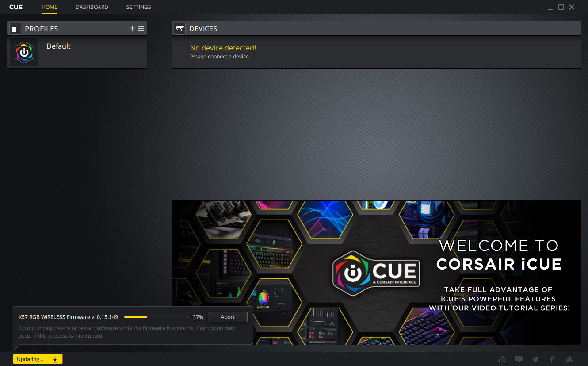Click 'Please connect a device.' text

click(220, 57)
